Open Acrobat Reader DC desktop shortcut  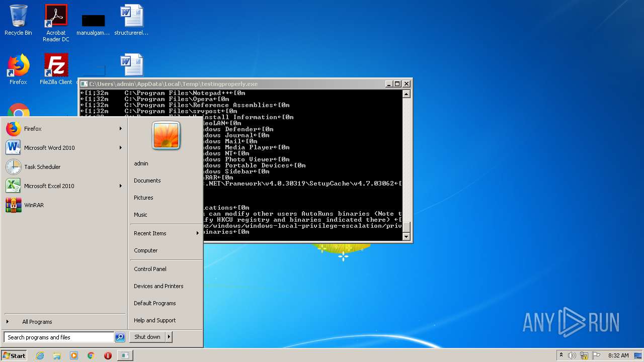pyautogui.click(x=56, y=23)
